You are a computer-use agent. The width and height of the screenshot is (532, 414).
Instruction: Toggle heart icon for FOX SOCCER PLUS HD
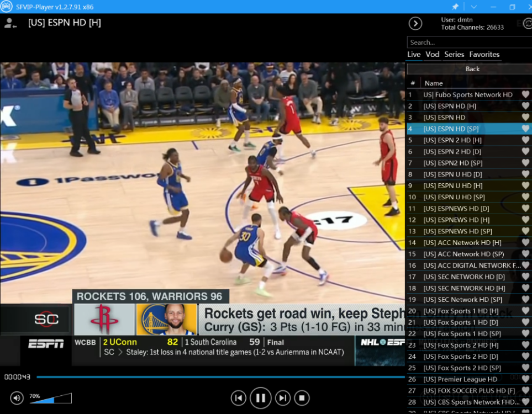(525, 391)
